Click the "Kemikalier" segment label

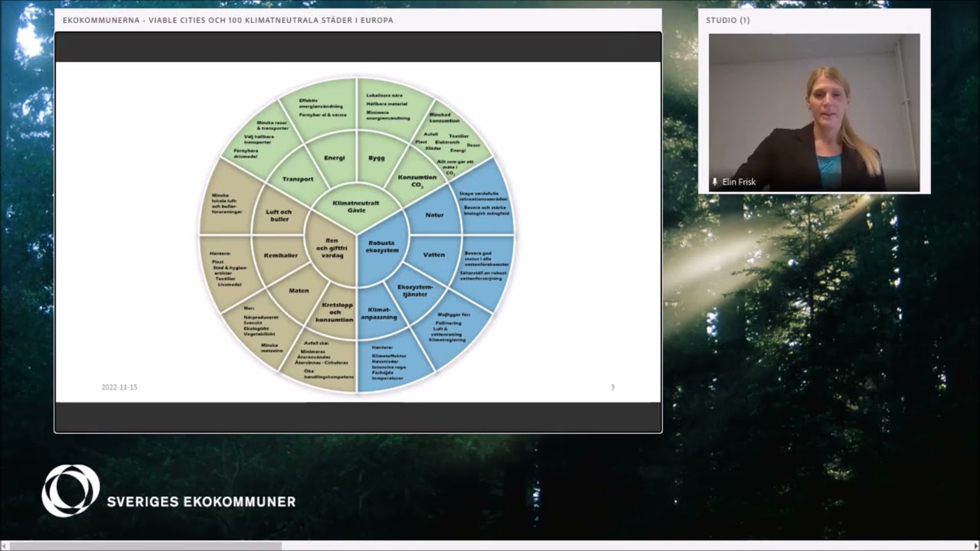(280, 255)
